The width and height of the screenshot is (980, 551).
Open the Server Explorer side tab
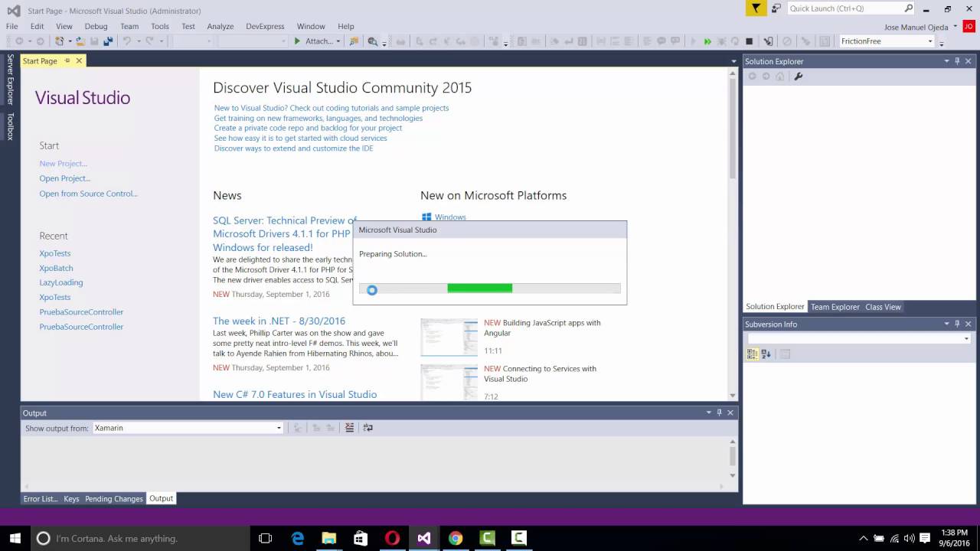click(x=10, y=79)
